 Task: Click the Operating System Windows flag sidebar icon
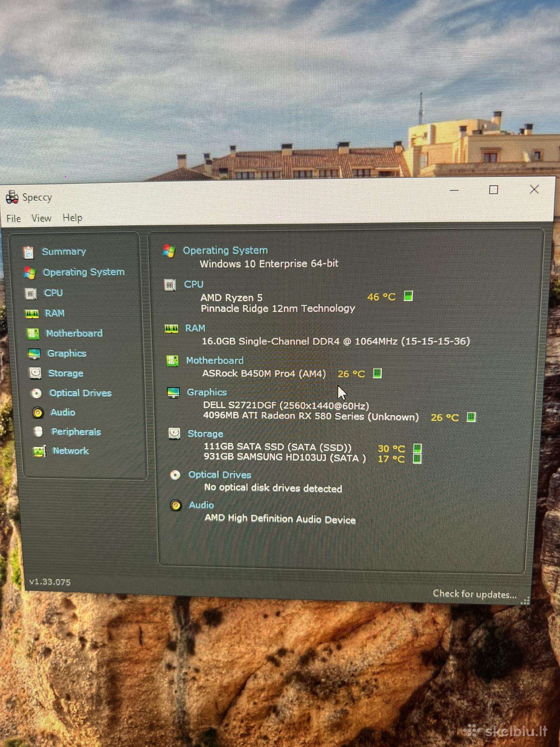(30, 273)
